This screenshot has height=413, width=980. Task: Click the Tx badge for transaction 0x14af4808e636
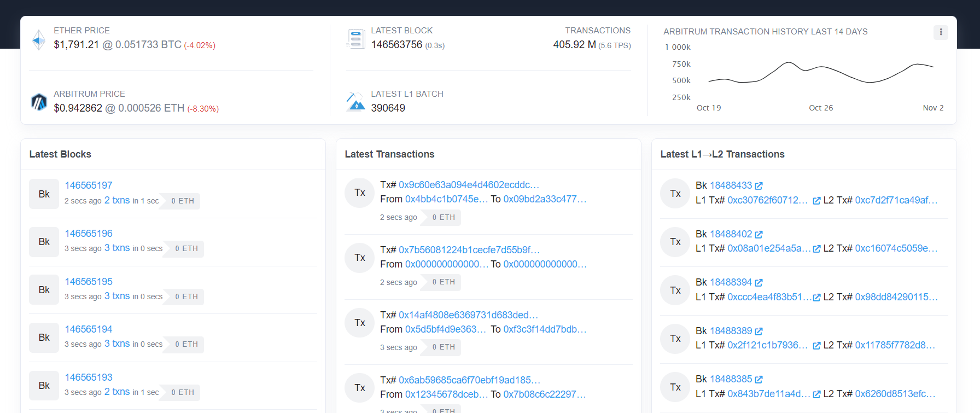click(360, 323)
